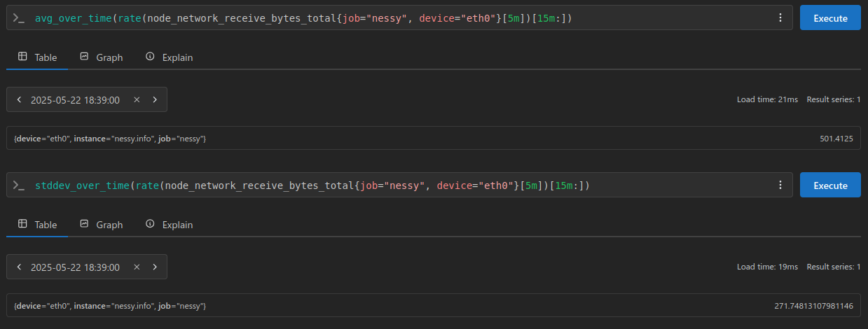Click the Load time: 21ms text
The image size is (868, 329).
click(767, 100)
